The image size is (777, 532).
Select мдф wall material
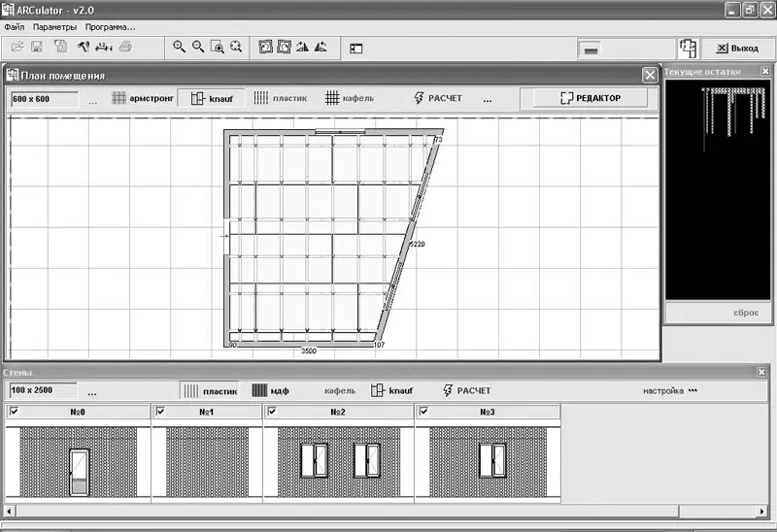pos(270,391)
